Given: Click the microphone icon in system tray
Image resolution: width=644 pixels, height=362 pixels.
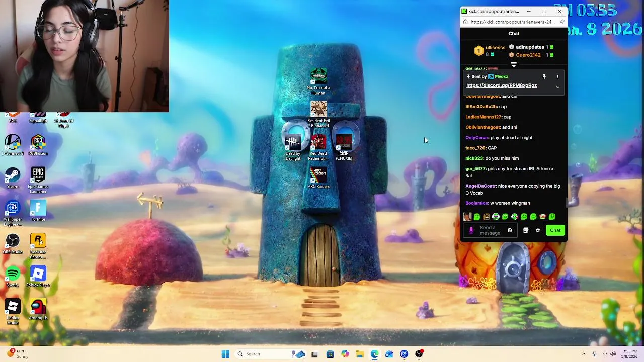Looking at the screenshot, I should 594,354.
